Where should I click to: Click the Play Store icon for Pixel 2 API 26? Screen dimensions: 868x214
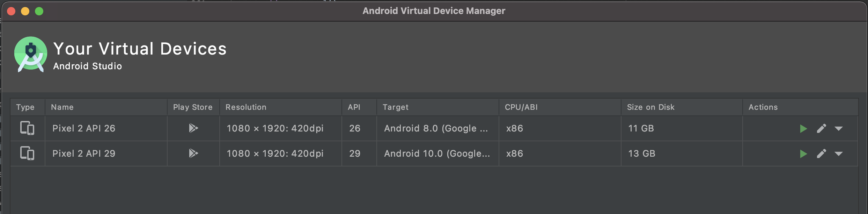click(193, 128)
